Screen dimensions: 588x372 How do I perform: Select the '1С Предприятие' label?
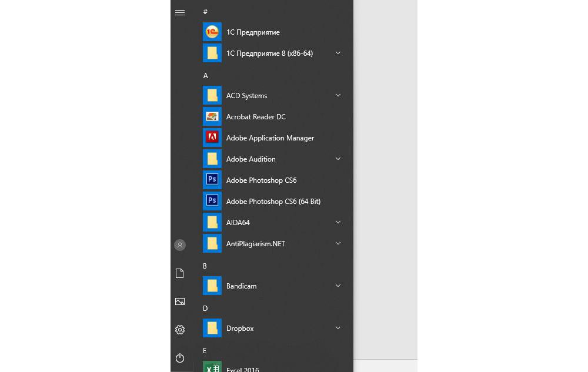point(253,32)
